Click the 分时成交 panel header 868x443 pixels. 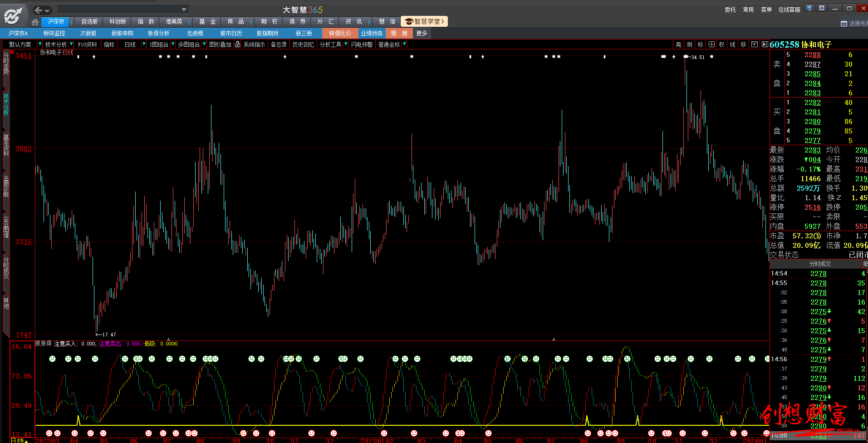820,264
